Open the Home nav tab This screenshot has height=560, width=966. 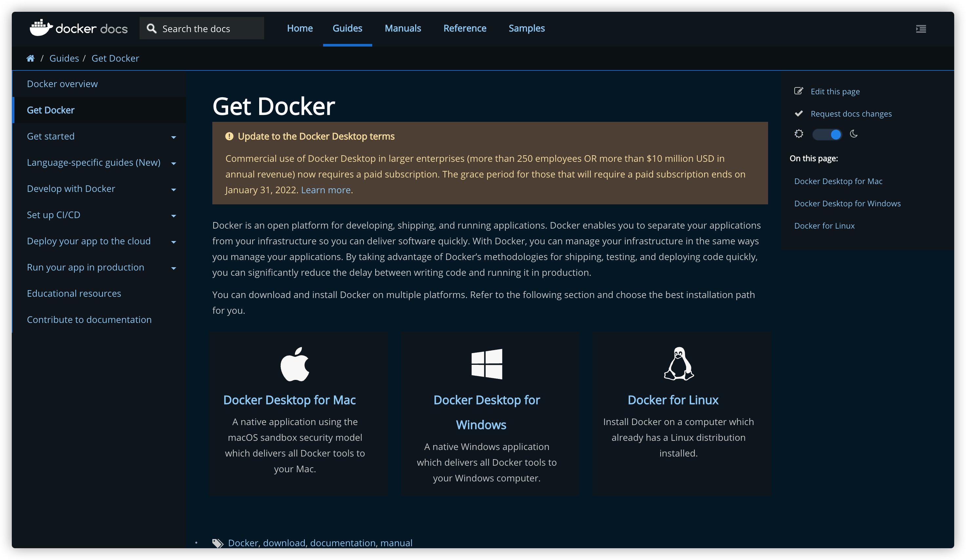[300, 28]
